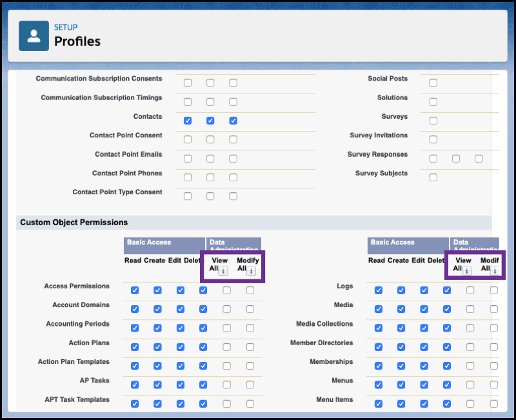Open Modify All info icon in right table
This screenshot has width=516, height=420.
pyautogui.click(x=495, y=271)
